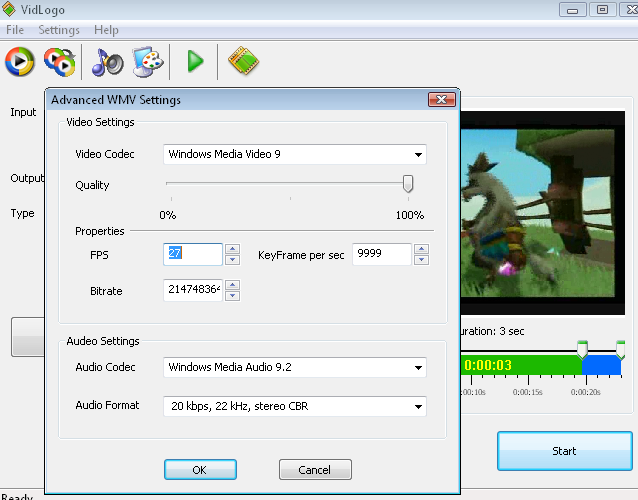Click the green timeline bar showing 0:00:03
This screenshot has width=638, height=500.
tap(521, 365)
